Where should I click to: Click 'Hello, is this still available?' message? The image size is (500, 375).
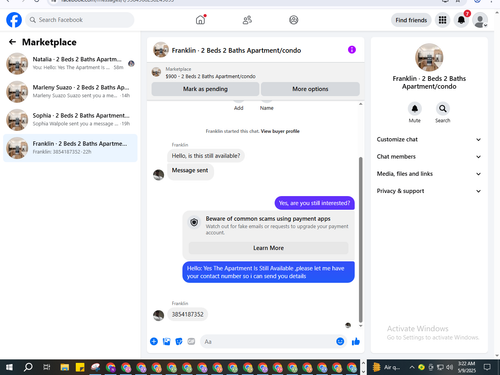tap(206, 156)
